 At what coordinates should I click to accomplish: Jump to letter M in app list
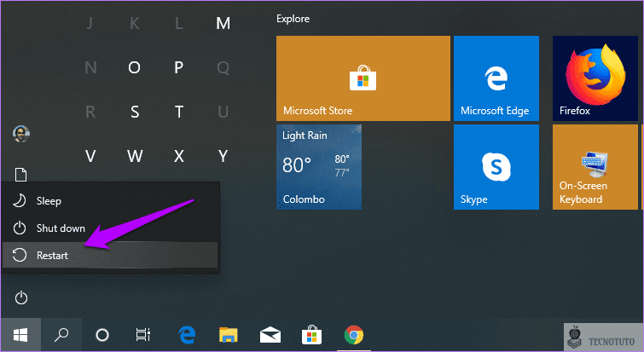pos(223,23)
